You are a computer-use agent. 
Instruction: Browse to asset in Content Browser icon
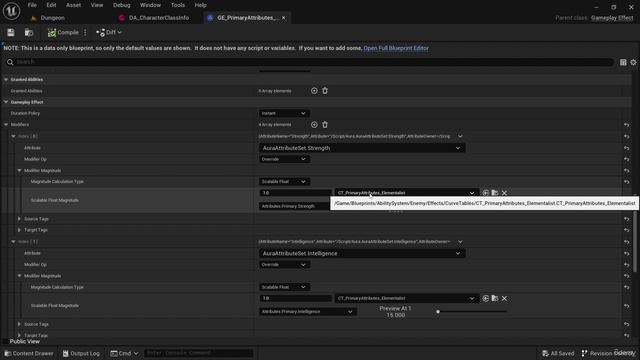29,32
